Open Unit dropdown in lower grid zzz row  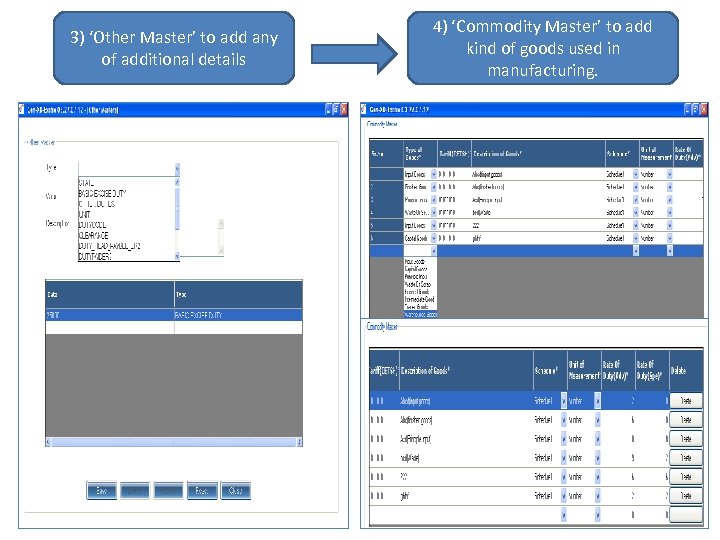coord(597,477)
